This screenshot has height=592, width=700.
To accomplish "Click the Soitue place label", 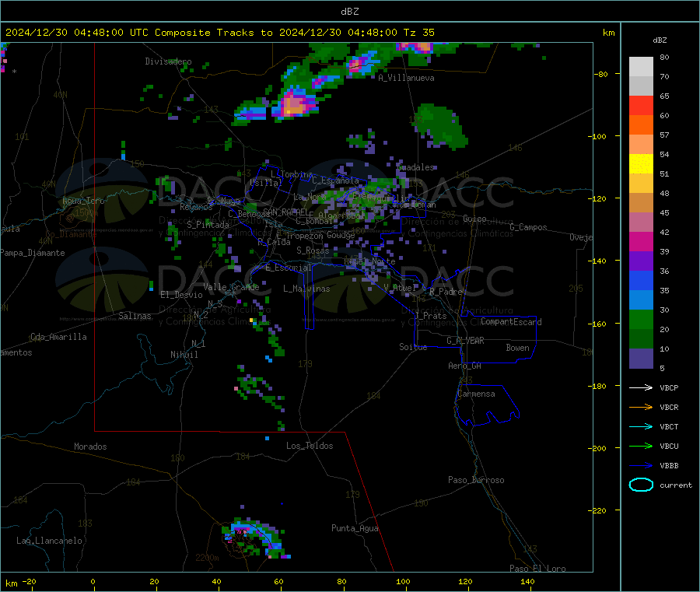I will (413, 347).
